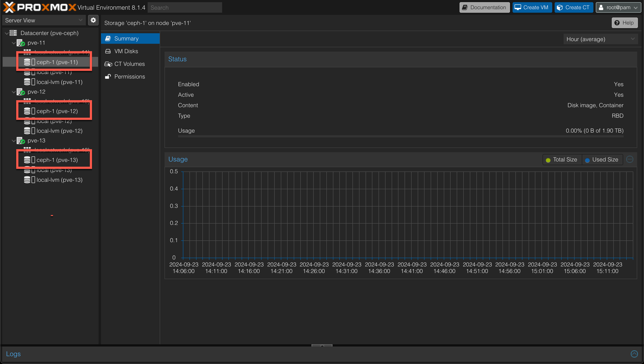Open the Server View settings gear
The image size is (644, 364).
tap(93, 20)
